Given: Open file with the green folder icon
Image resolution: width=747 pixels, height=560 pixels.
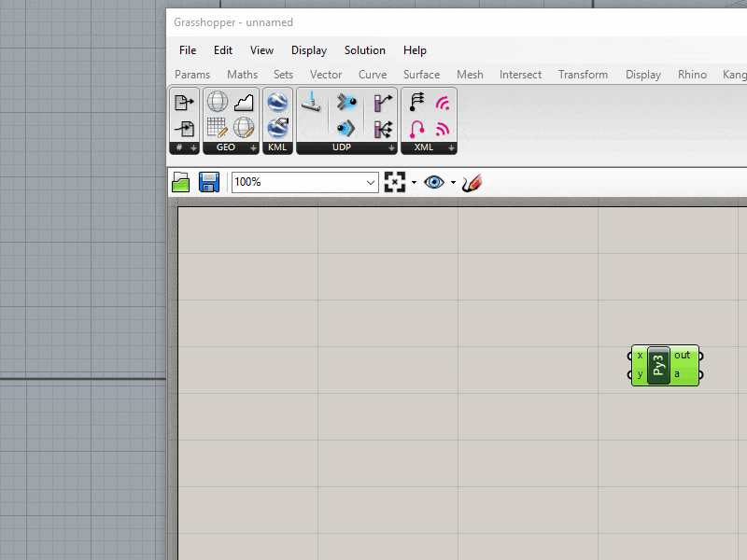Looking at the screenshot, I should coord(181,182).
